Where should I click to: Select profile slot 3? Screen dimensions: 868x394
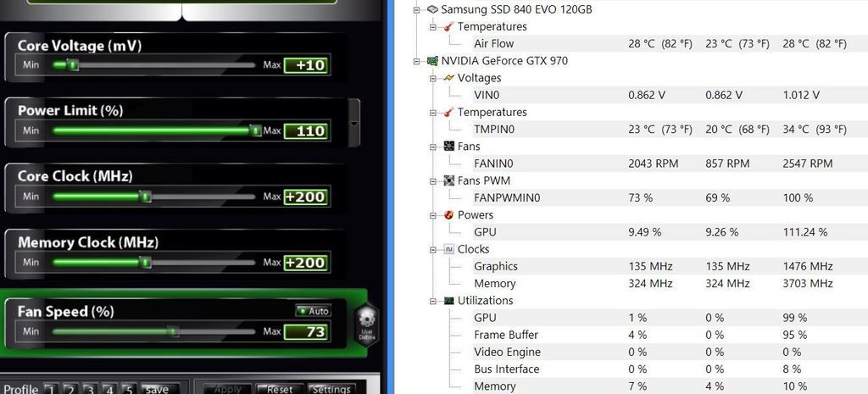(90, 389)
